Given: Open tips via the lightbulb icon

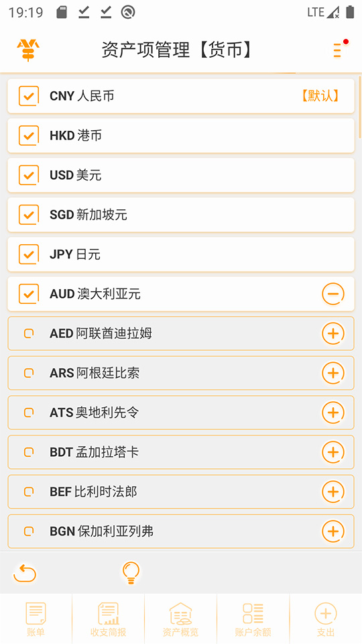Looking at the screenshot, I should pyautogui.click(x=131, y=572).
